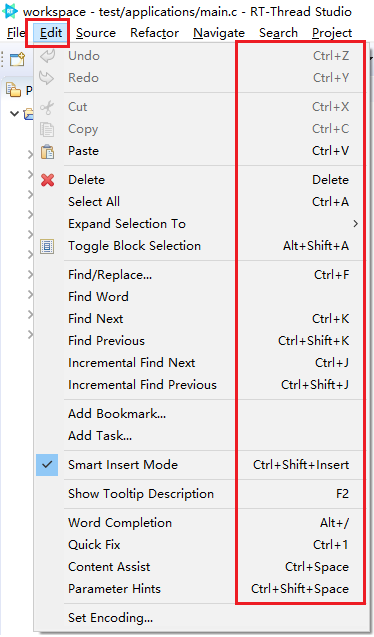374x637 pixels.
Task: Click the Cut scissors icon
Action: [47, 107]
